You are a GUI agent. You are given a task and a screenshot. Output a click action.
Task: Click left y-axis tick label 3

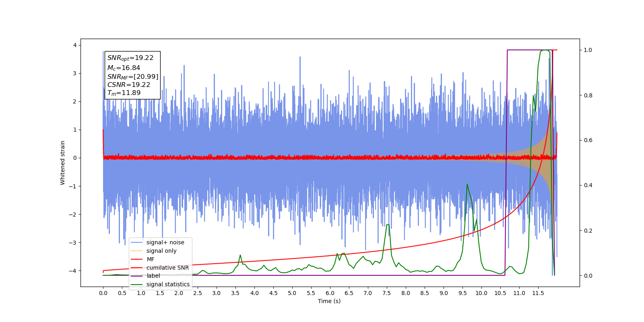tap(75, 73)
